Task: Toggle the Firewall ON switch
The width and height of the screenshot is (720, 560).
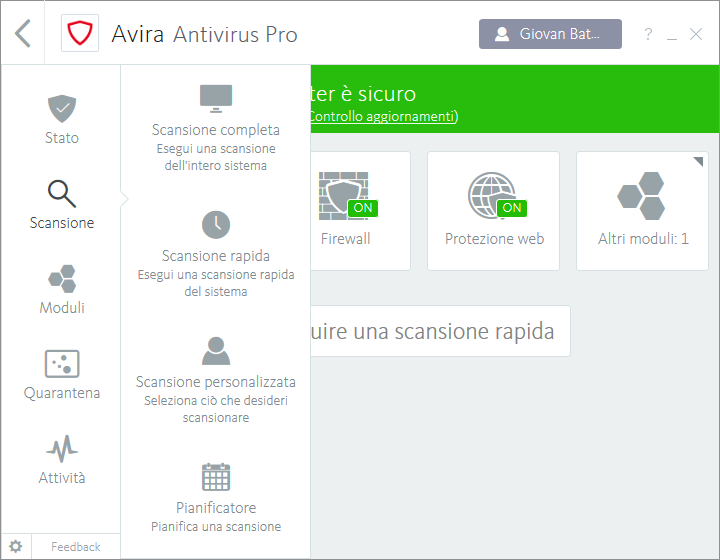Action: tap(362, 208)
